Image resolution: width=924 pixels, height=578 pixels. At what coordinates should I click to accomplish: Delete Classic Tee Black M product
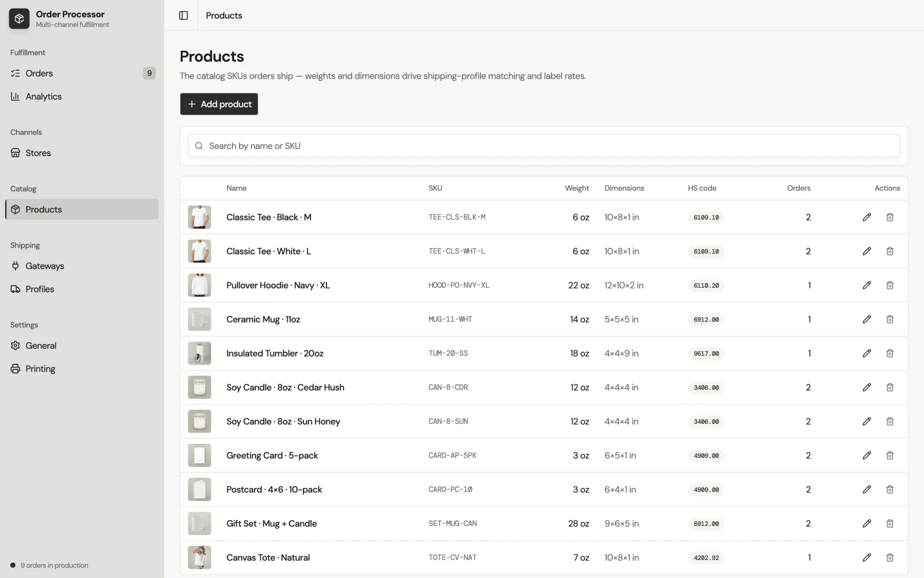pos(890,217)
